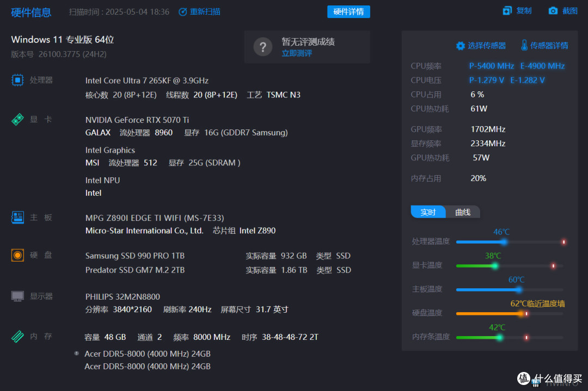The height and width of the screenshot is (391, 588).
Task: Click the memory stick icon
Action: pyautogui.click(x=17, y=336)
